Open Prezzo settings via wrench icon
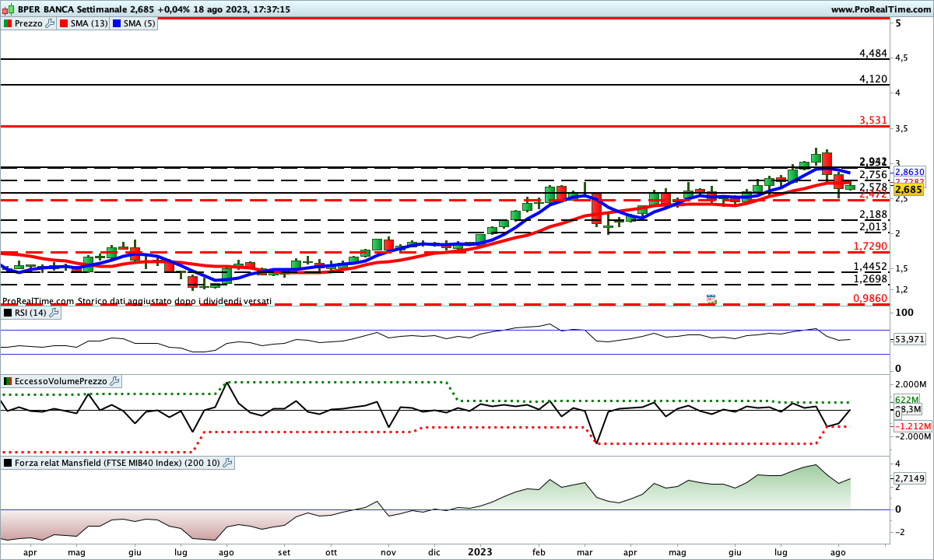Viewport: 934px width, 560px height. (51, 23)
